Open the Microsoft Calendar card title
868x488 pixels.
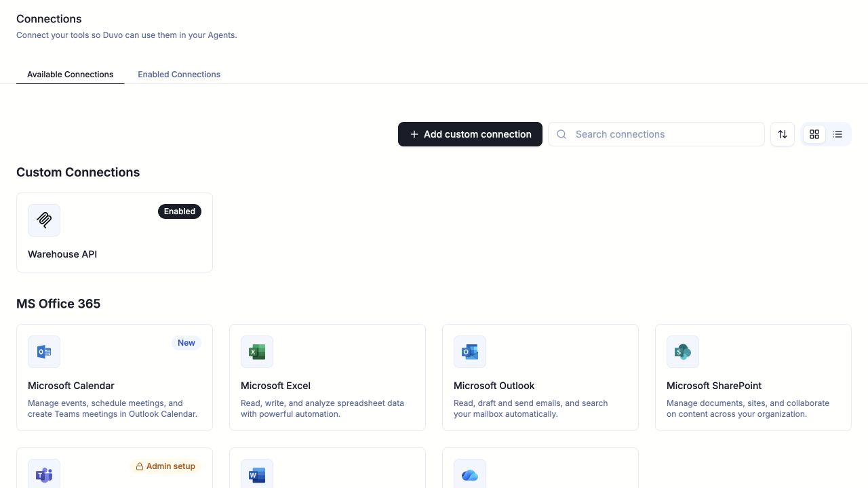[x=71, y=386]
